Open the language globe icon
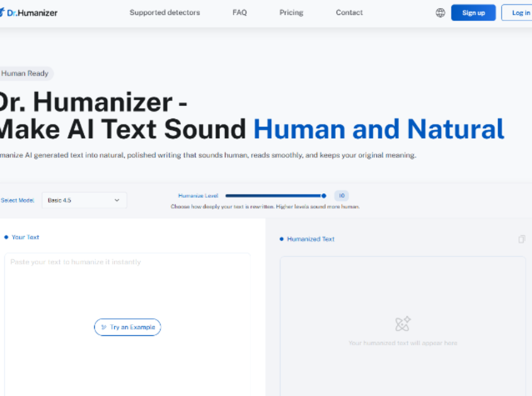Screen dimensions: 532x396 click(x=440, y=13)
